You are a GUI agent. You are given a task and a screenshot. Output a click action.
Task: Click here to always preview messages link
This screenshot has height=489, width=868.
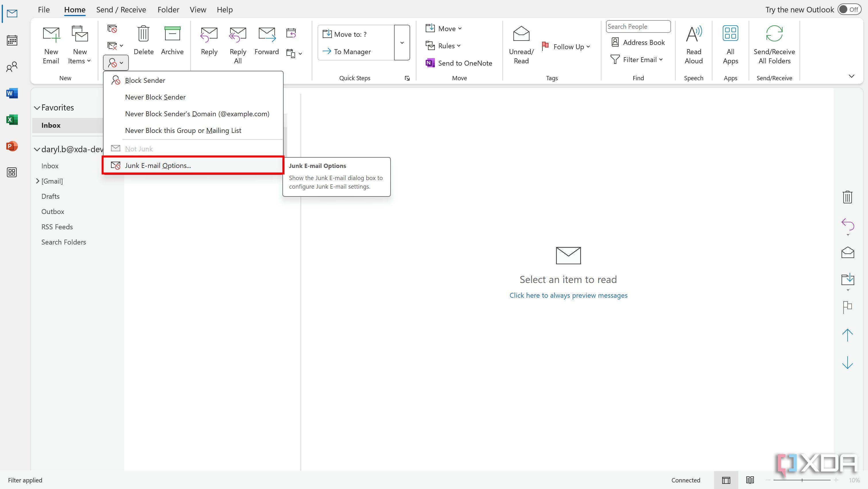coord(568,295)
